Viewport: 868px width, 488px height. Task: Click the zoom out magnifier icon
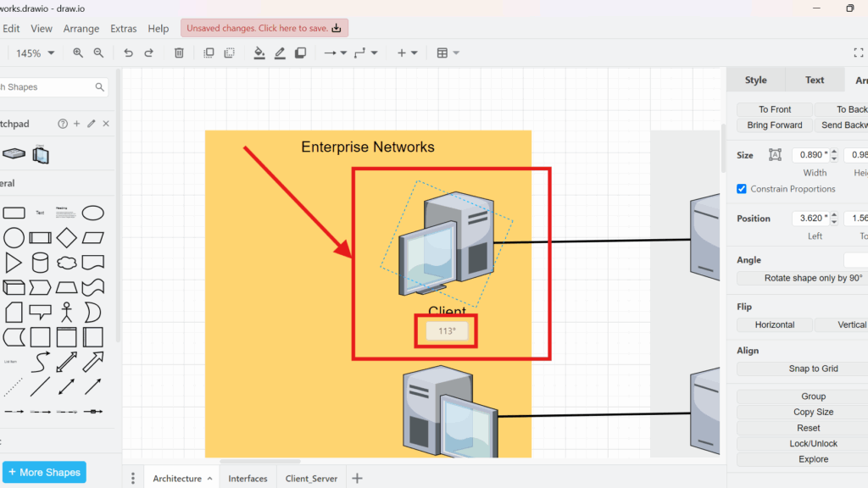tap(98, 53)
